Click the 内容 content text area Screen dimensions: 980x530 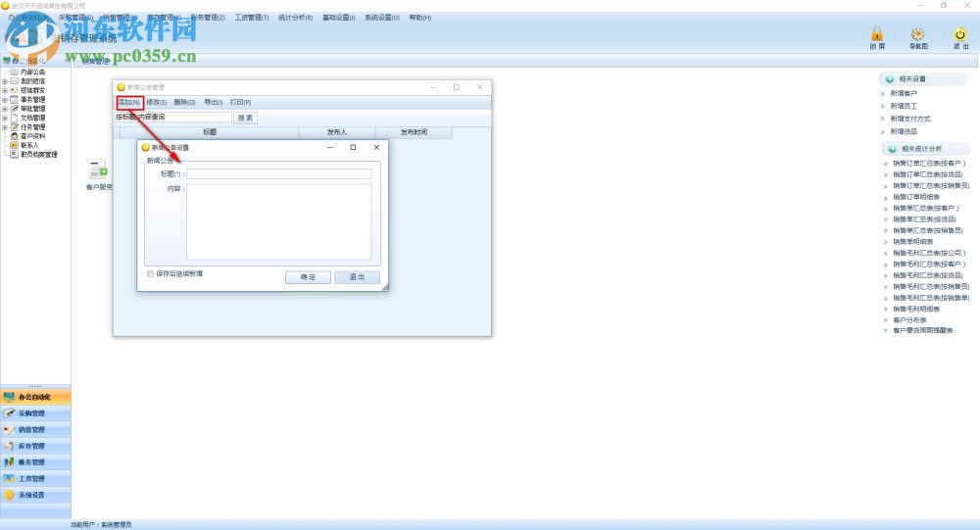pyautogui.click(x=278, y=221)
